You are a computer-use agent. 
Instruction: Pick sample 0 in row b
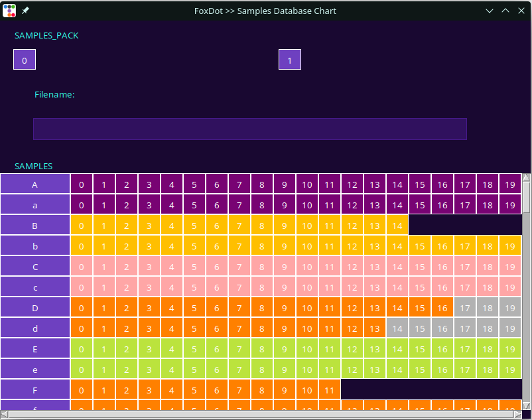tap(82, 246)
